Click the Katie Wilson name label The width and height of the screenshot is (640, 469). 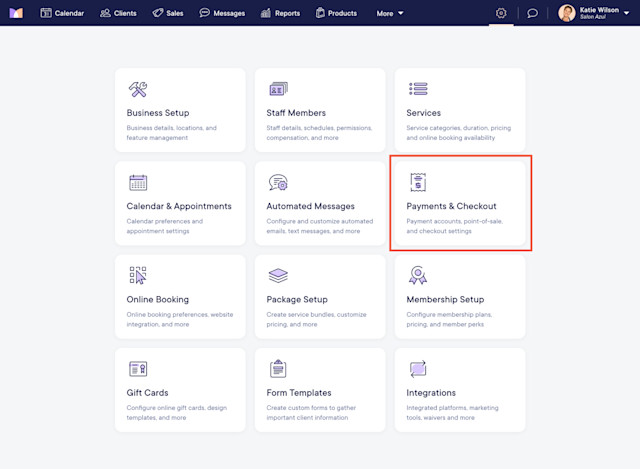point(599,10)
